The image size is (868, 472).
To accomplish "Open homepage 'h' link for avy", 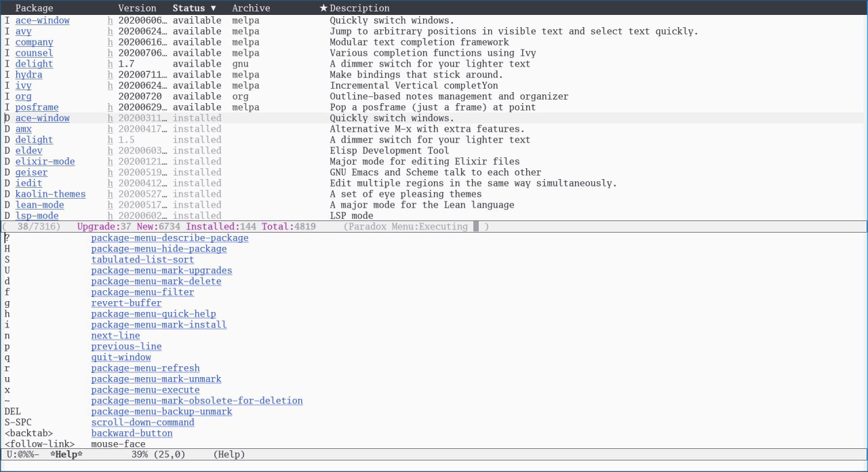I will point(110,31).
